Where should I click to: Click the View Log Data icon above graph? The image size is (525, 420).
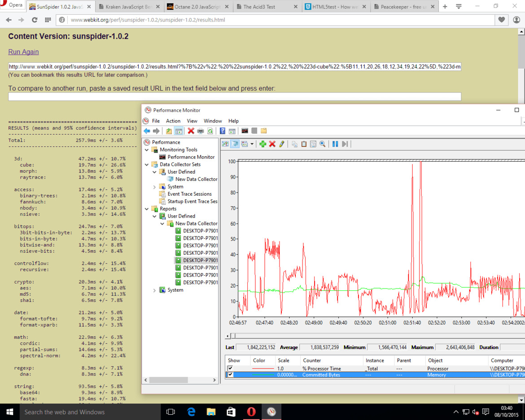click(x=235, y=144)
